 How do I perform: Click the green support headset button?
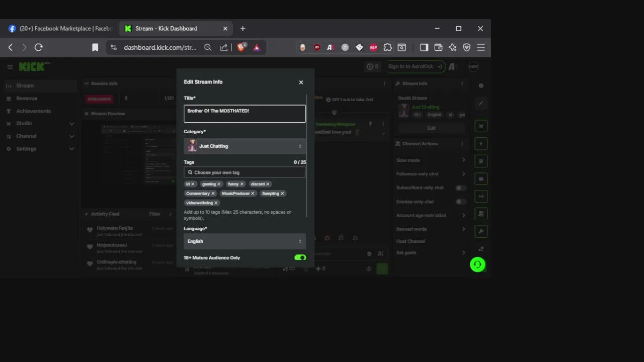click(477, 264)
